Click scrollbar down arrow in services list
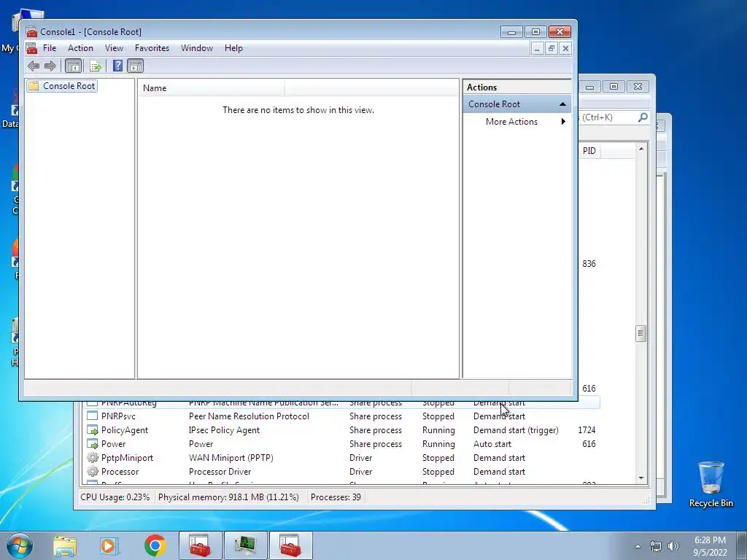 pos(641,478)
